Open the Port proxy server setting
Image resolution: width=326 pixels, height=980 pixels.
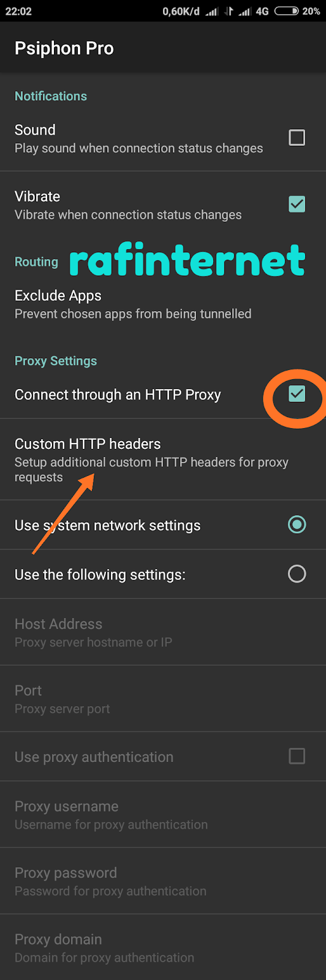[x=163, y=699]
